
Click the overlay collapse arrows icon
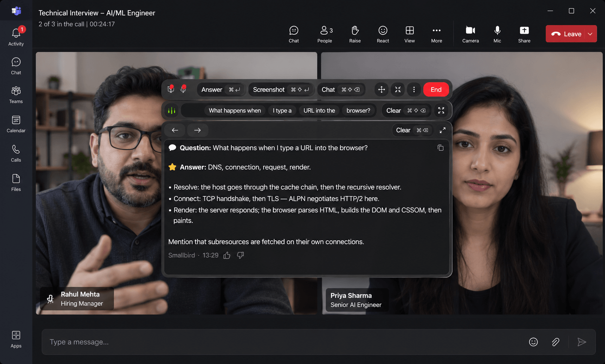tap(398, 89)
